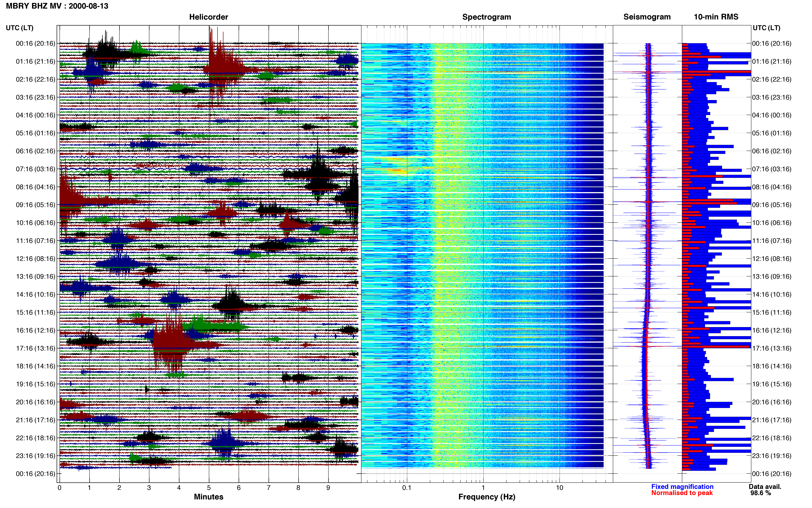Click the left '16:16 (12:16)' time label
The image size is (812, 508).
[x=36, y=330]
